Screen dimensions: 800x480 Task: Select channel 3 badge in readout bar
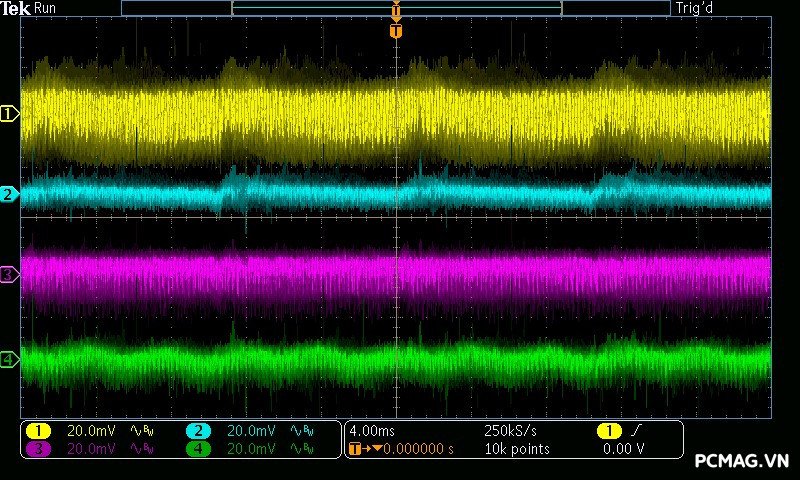pos(38,449)
